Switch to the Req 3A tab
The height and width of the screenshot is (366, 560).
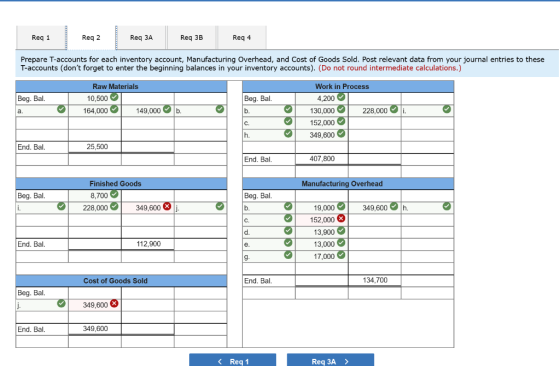pyautogui.click(x=141, y=37)
